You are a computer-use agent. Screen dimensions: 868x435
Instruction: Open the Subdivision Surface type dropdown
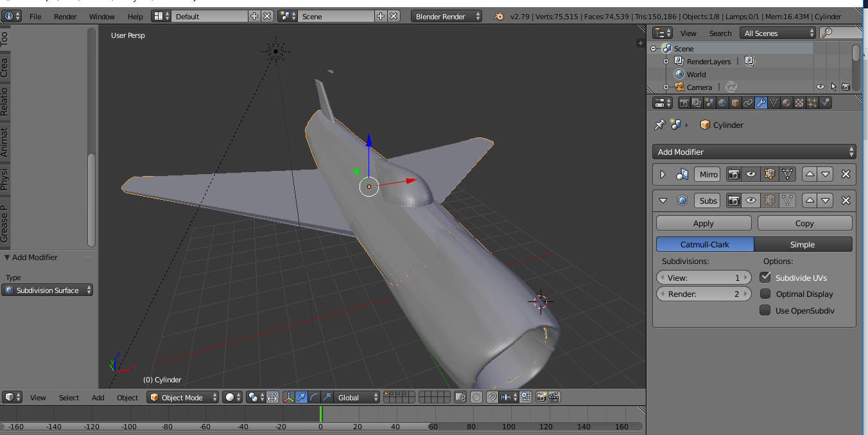click(x=48, y=290)
